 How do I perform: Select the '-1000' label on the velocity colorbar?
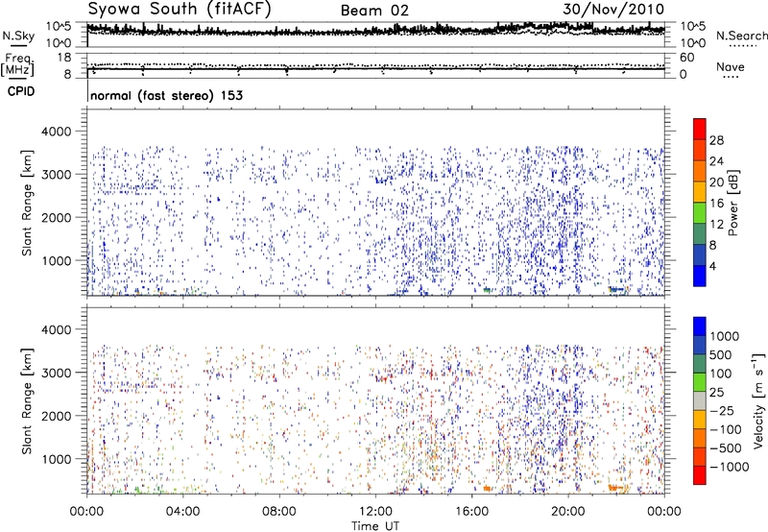click(x=729, y=467)
